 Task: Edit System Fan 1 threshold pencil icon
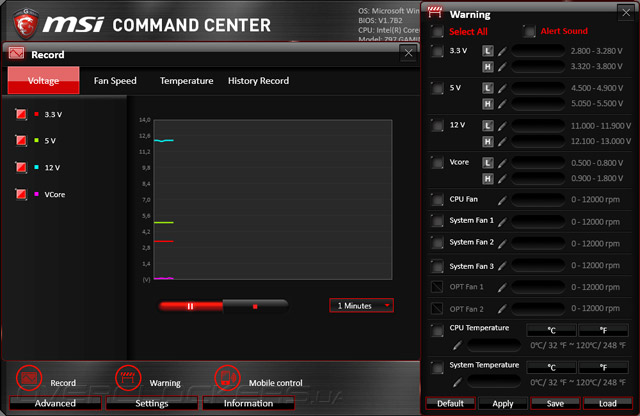(x=502, y=222)
